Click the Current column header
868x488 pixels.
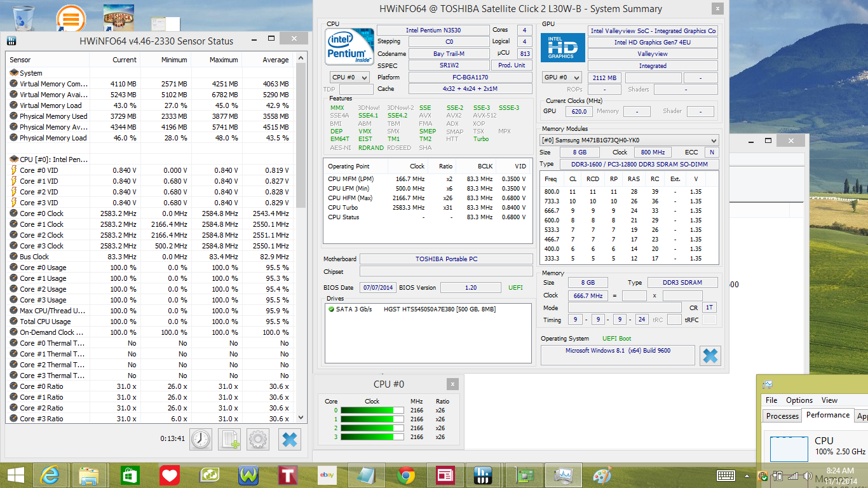[115, 60]
